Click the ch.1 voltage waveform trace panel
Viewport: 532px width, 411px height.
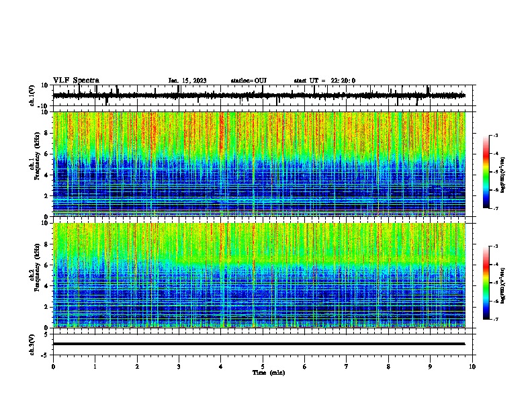pos(263,95)
